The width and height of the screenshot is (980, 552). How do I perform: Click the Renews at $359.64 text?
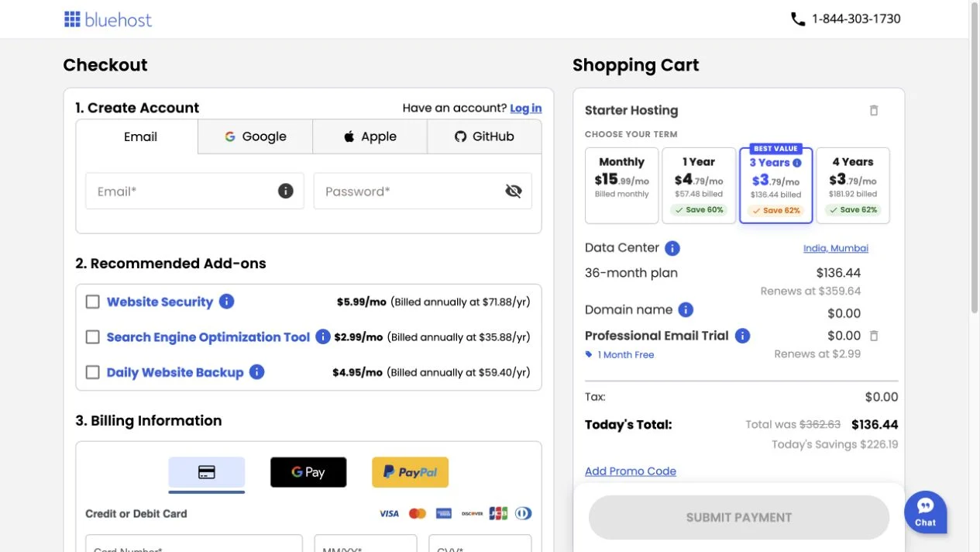point(810,291)
